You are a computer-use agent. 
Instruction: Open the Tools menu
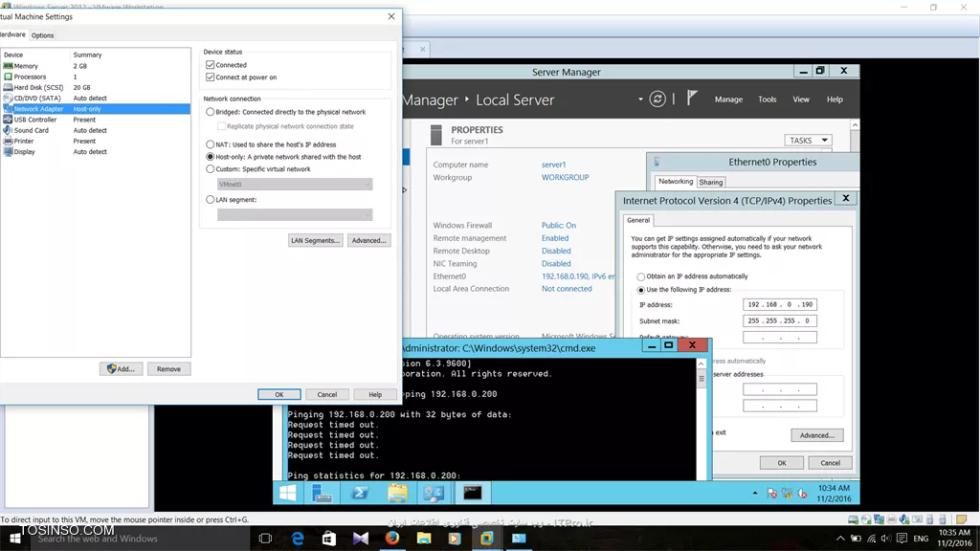click(x=767, y=99)
